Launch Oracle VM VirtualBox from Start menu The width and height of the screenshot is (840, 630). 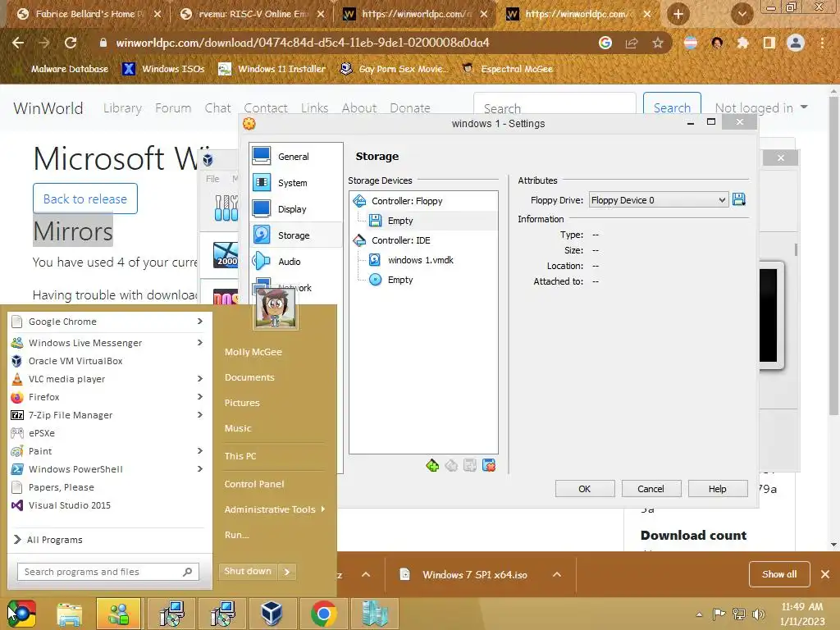pyautogui.click(x=107, y=361)
